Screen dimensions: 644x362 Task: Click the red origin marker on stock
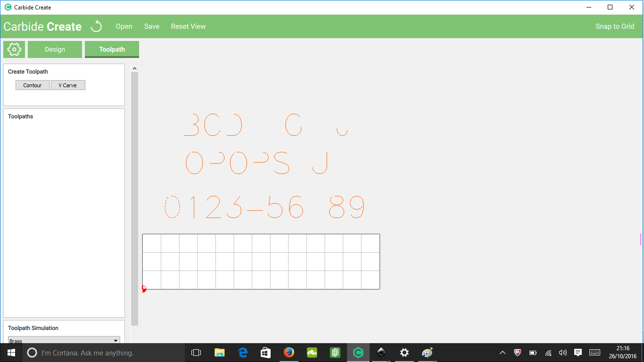click(144, 289)
